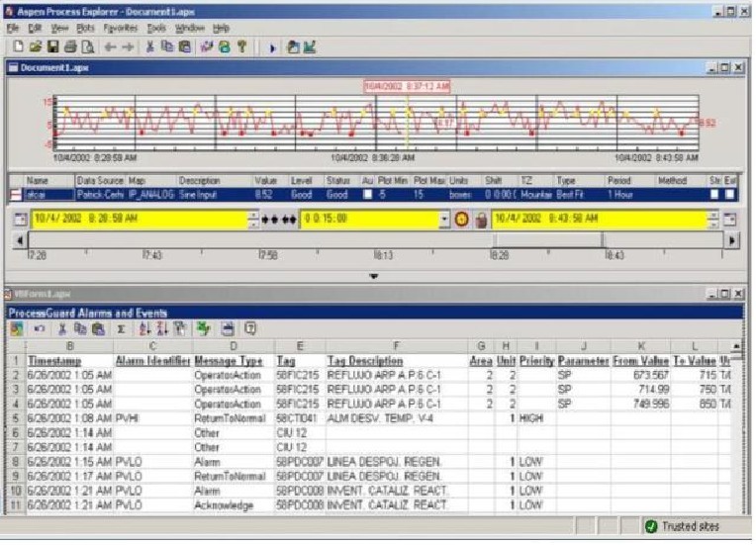
Task: Open the Tools menu
Action: click(x=156, y=28)
